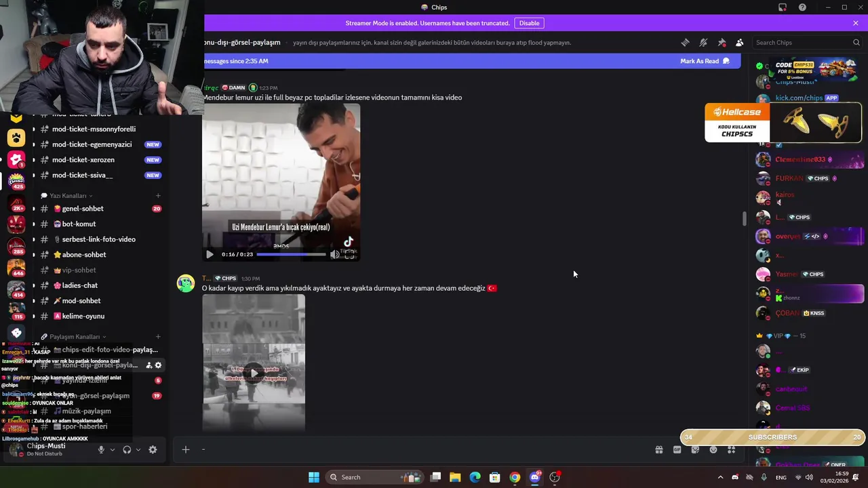Open the serbest-link-foto-video channel
The width and height of the screenshot is (868, 488).
pyautogui.click(x=100, y=239)
